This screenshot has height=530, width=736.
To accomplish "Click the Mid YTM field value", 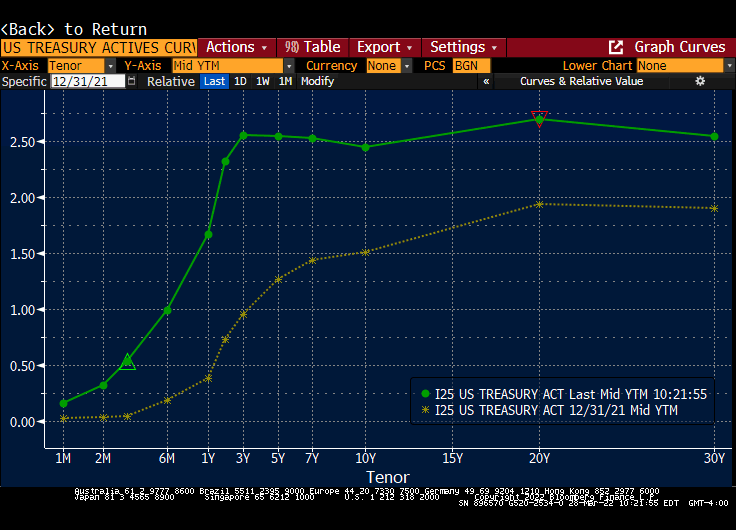I will click(228, 66).
